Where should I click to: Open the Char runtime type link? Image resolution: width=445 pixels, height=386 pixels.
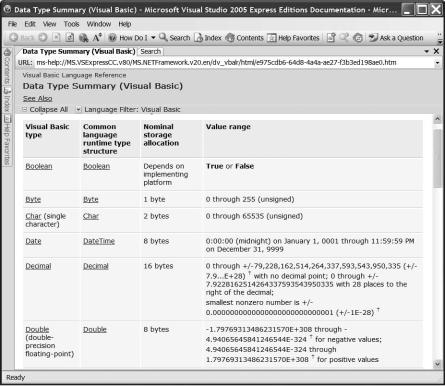pyautogui.click(x=91, y=216)
